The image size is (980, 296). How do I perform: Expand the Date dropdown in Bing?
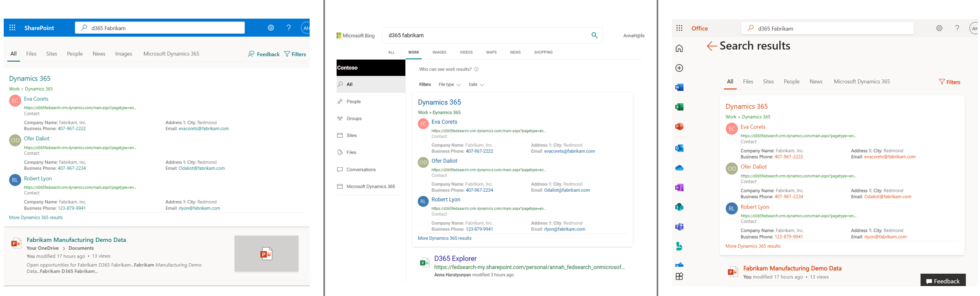click(x=476, y=84)
